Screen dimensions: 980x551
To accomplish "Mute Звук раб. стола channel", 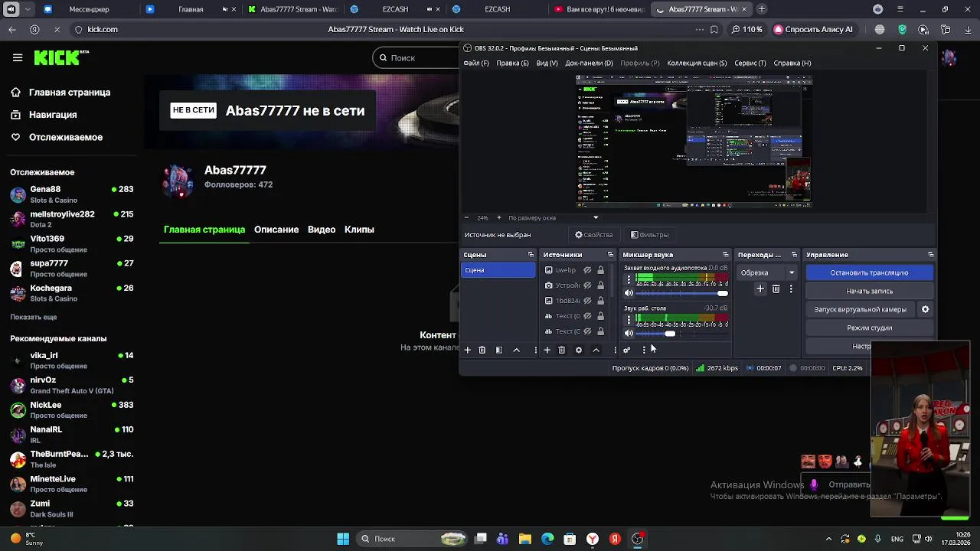I will (629, 334).
